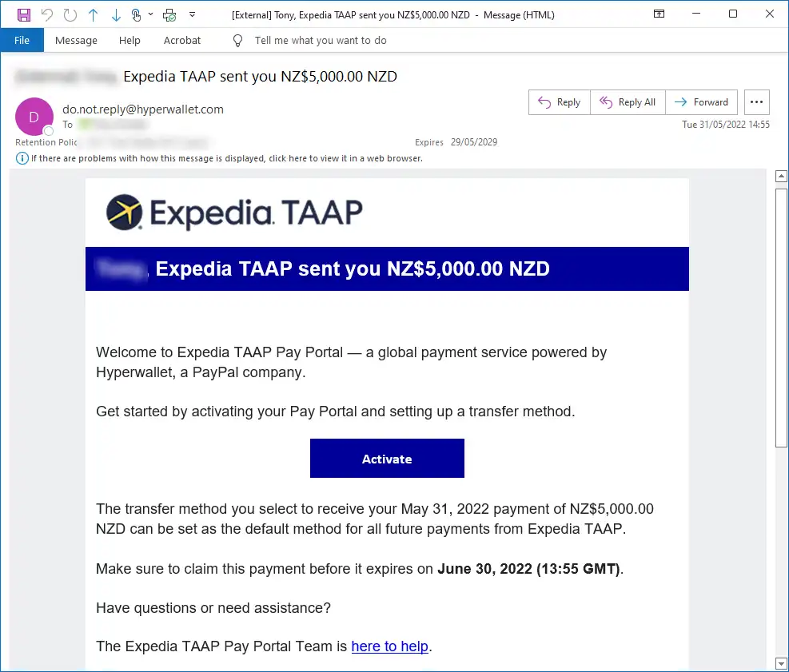
Task: Click the blue banner heading text
Action: (353, 268)
